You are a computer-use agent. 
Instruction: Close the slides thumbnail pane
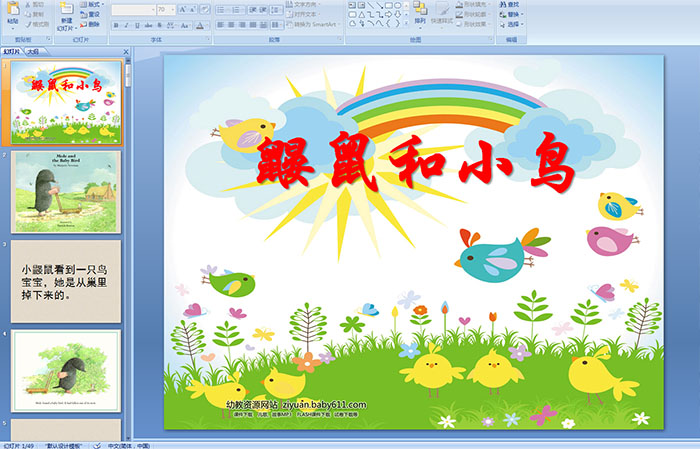pos(126,52)
